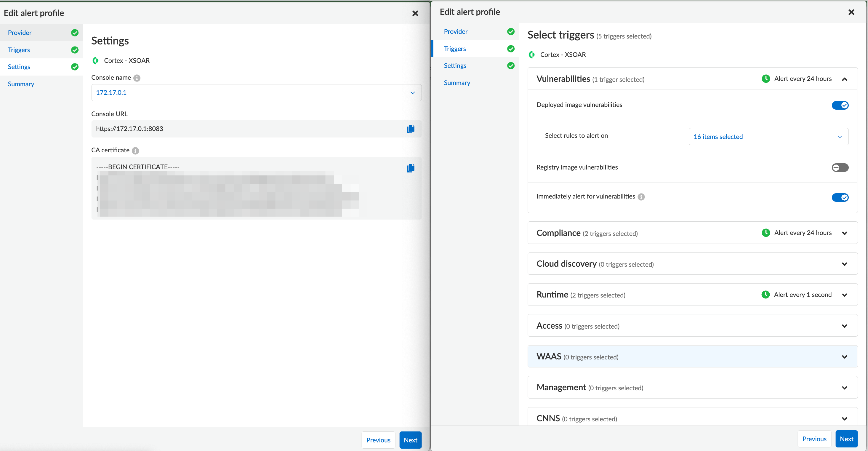Click the Immediately alert for vulnerabilities info icon
This screenshot has width=868, height=451.
[641, 197]
